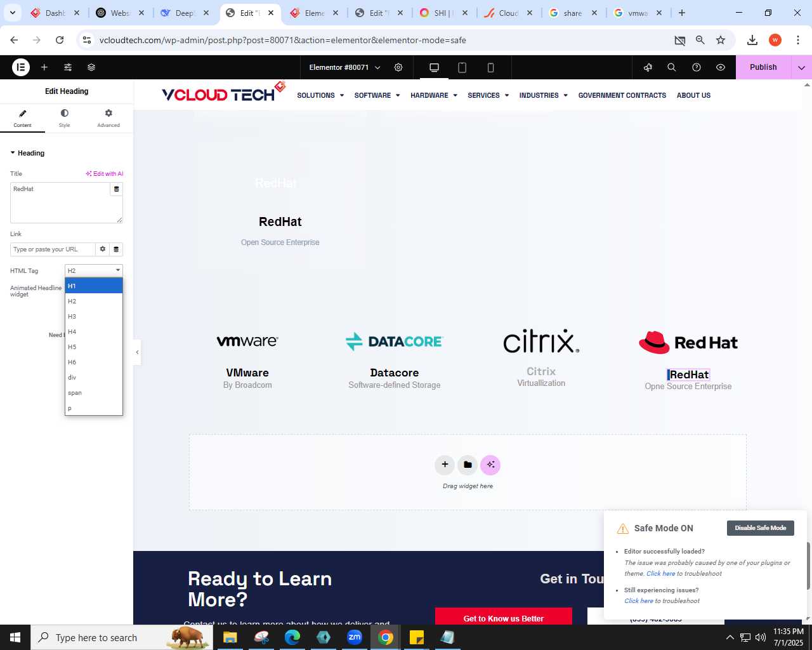Open GOVERNMENT CONTRACTS nav link
Viewport: 812px width, 650px height.
tap(622, 95)
